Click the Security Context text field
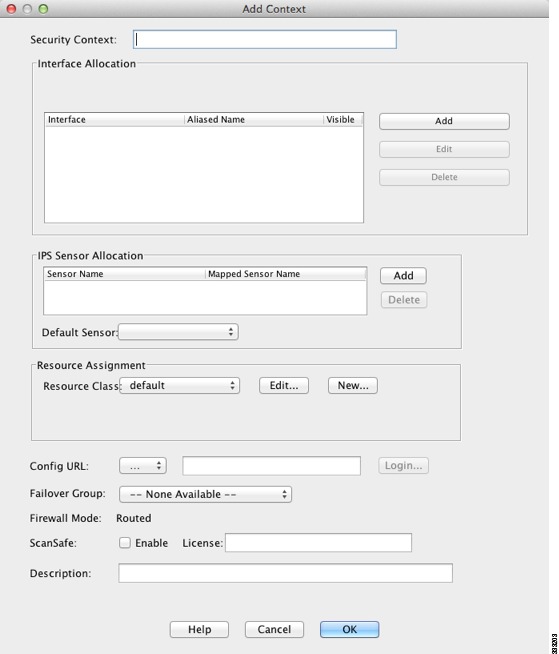559x654 pixels. click(264, 39)
